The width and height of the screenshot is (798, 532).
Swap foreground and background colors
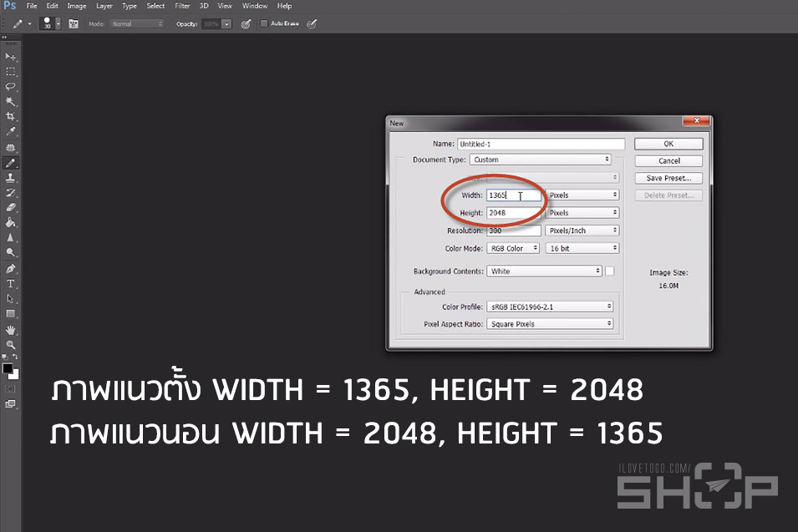(x=15, y=357)
